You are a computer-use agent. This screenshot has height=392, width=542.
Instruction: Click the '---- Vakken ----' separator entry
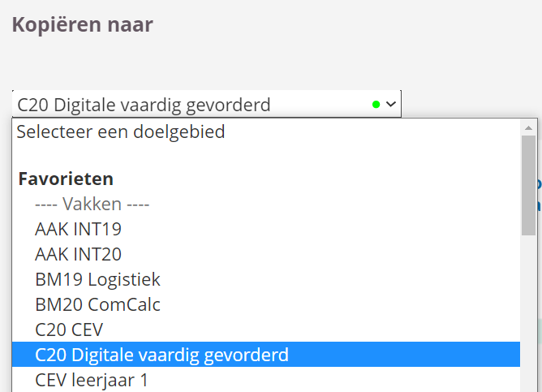[x=92, y=204]
